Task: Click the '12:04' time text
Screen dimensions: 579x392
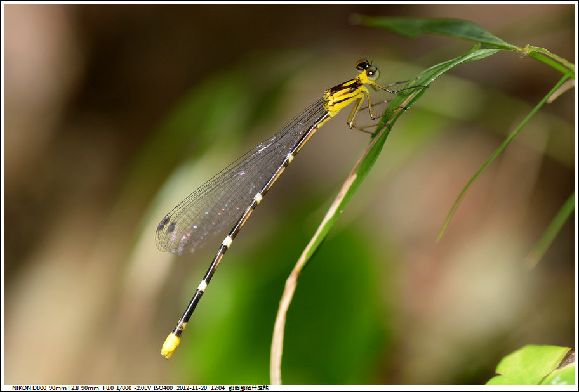Action: [x=218, y=388]
